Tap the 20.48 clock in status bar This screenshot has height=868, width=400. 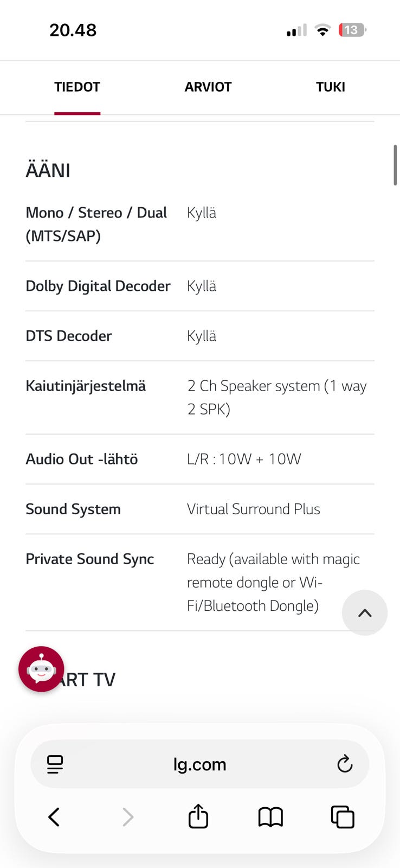[x=73, y=30]
